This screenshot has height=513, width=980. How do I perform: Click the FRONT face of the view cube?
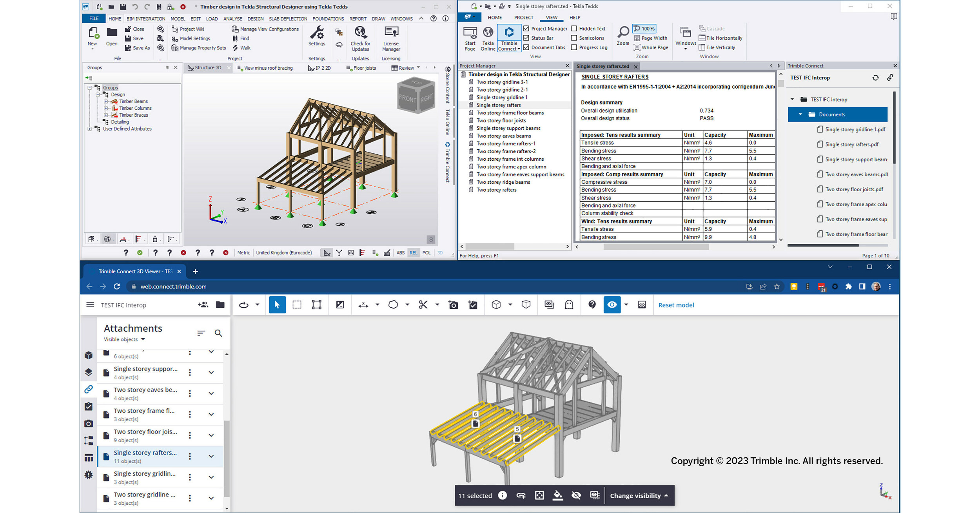click(407, 98)
